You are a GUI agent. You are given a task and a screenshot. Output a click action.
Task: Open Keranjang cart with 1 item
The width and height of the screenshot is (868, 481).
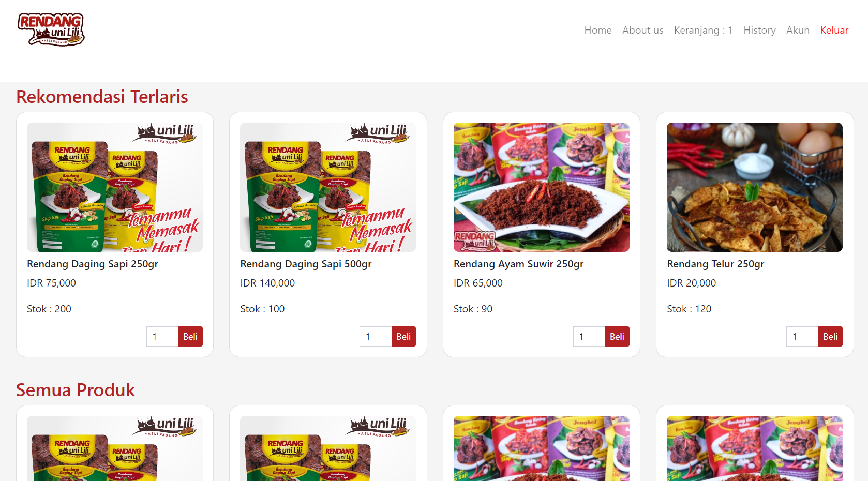pos(703,30)
